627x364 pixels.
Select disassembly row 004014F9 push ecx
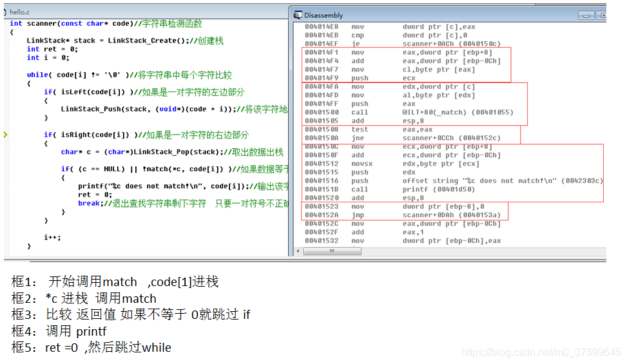(360, 78)
